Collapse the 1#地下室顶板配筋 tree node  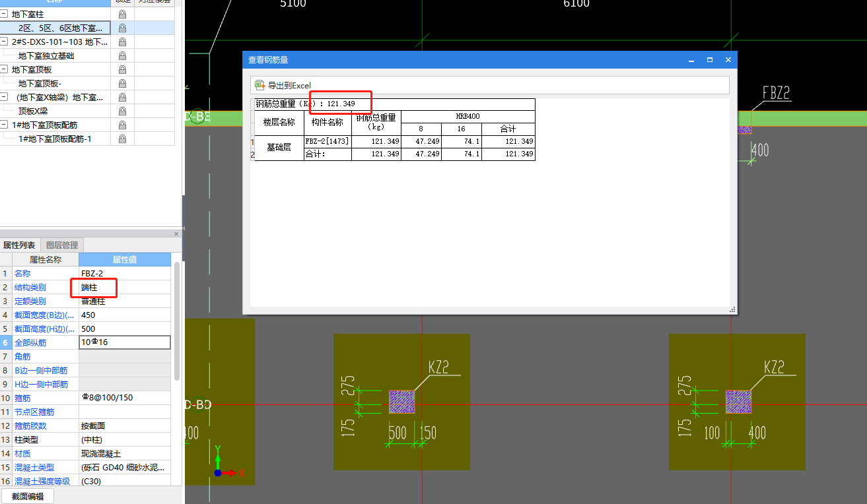click(5, 125)
